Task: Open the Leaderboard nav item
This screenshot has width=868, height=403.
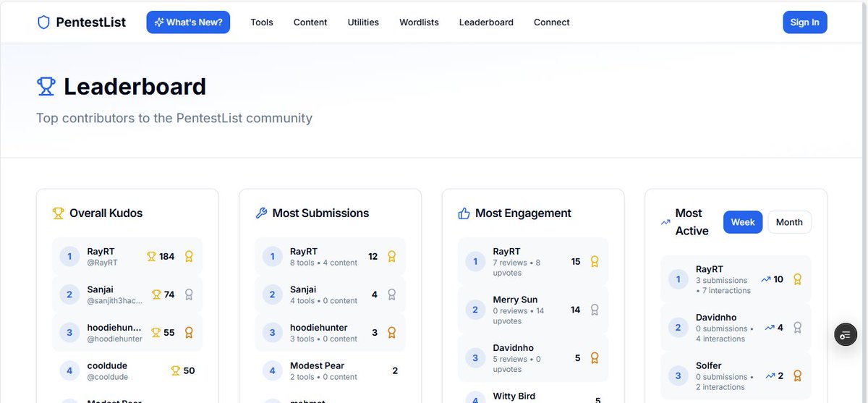Action: point(486,22)
